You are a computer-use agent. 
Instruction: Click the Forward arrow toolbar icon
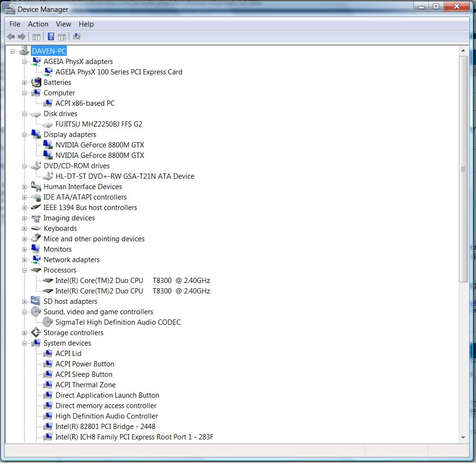coord(21,36)
